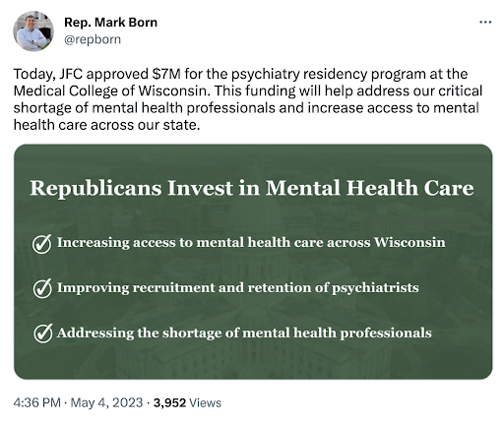Click the May 4, 2023 date
Image resolution: width=504 pixels, height=424 pixels.
tap(106, 402)
